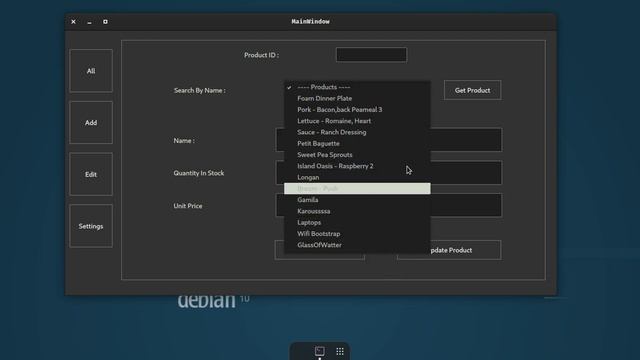Click the Get Product button

(473, 90)
